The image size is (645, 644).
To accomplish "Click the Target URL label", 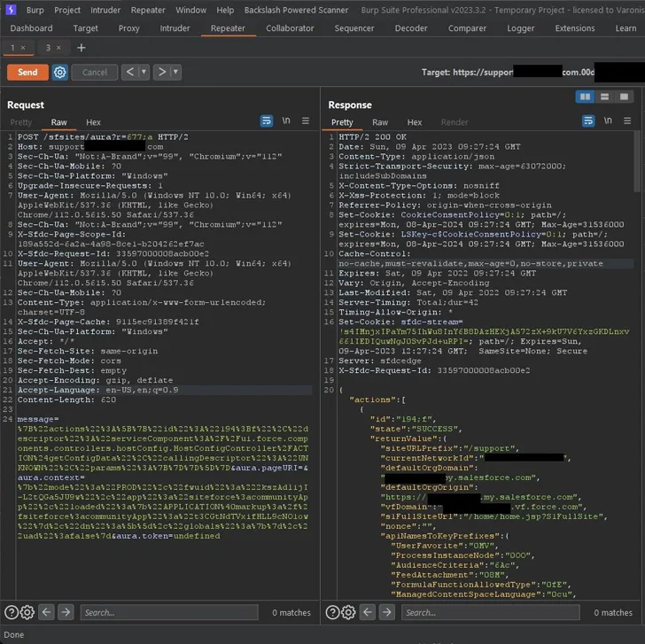I will (x=508, y=73).
